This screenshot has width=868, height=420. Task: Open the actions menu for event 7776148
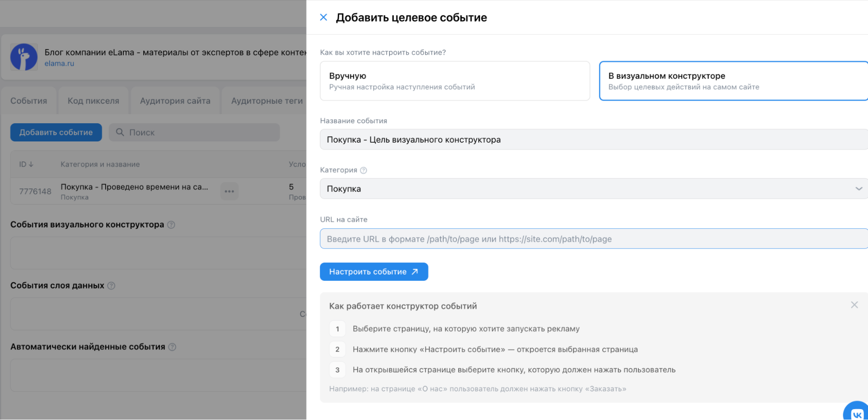click(230, 191)
